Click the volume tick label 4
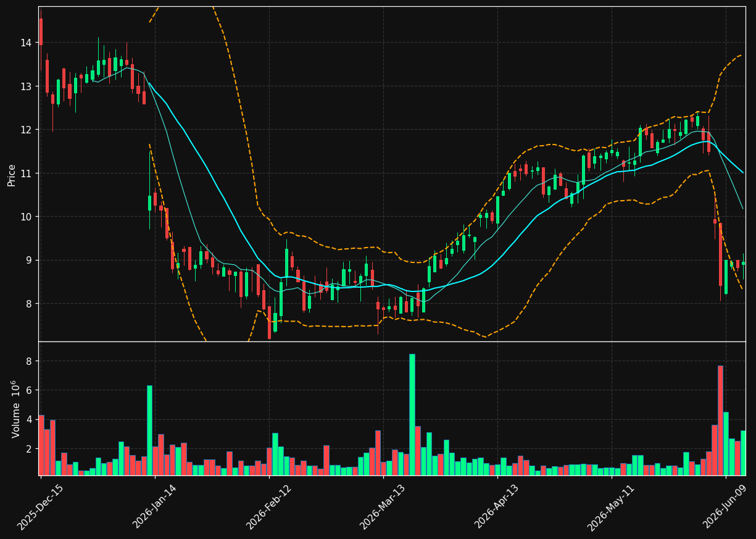The height and width of the screenshot is (539, 756). point(29,420)
